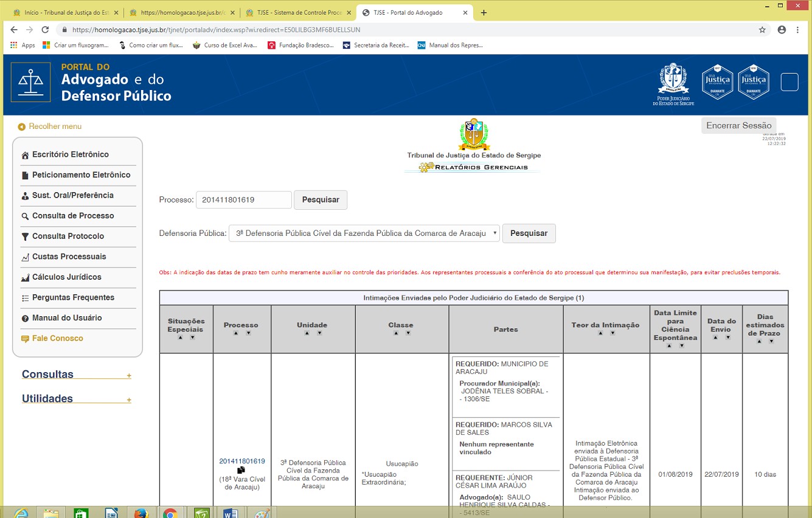Open Peticionamento Eletrônico menu item
The height and width of the screenshot is (518, 812).
[81, 175]
